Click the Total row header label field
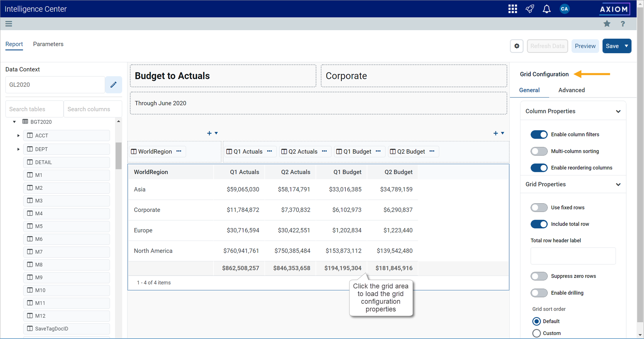644x339 pixels. coord(573,256)
